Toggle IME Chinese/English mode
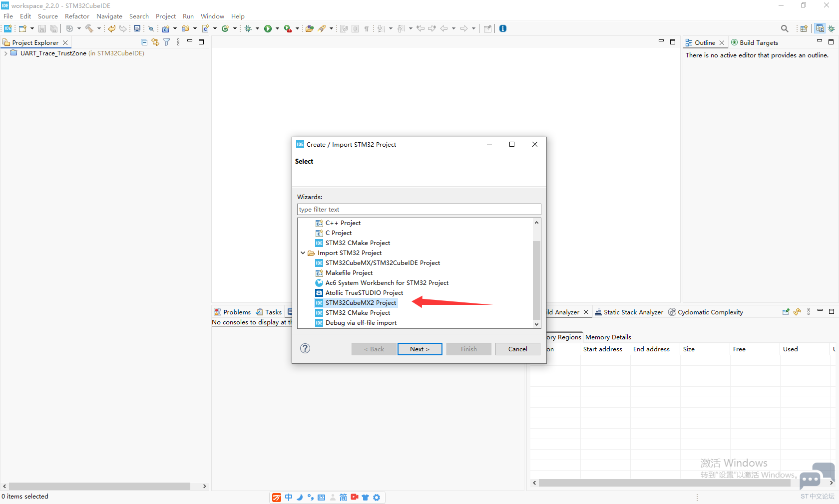This screenshot has width=839, height=504. point(289,498)
